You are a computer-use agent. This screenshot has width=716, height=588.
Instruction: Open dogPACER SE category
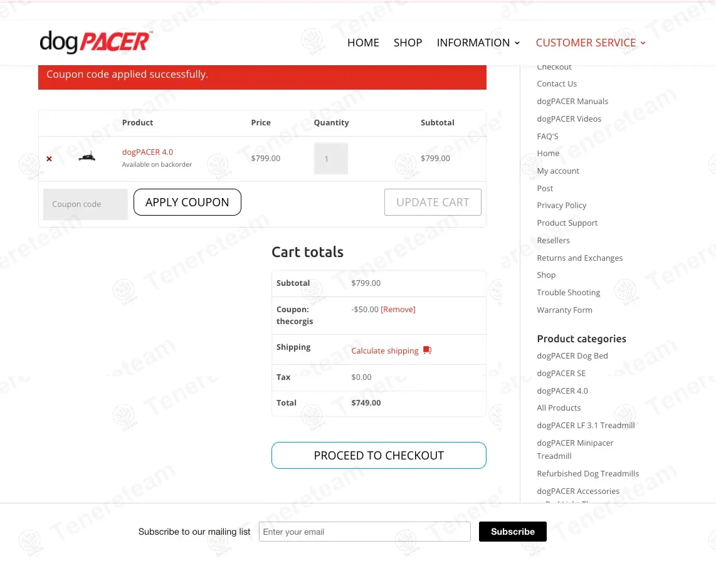point(561,373)
